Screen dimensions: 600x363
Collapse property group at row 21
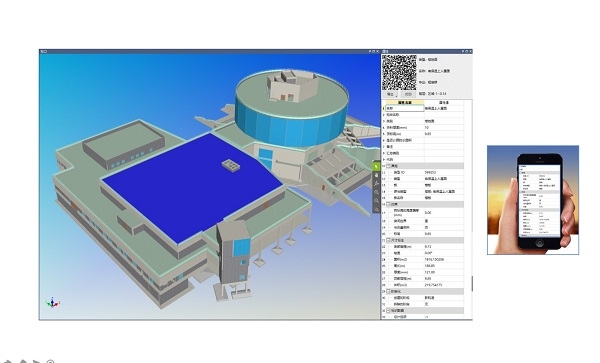388,240
